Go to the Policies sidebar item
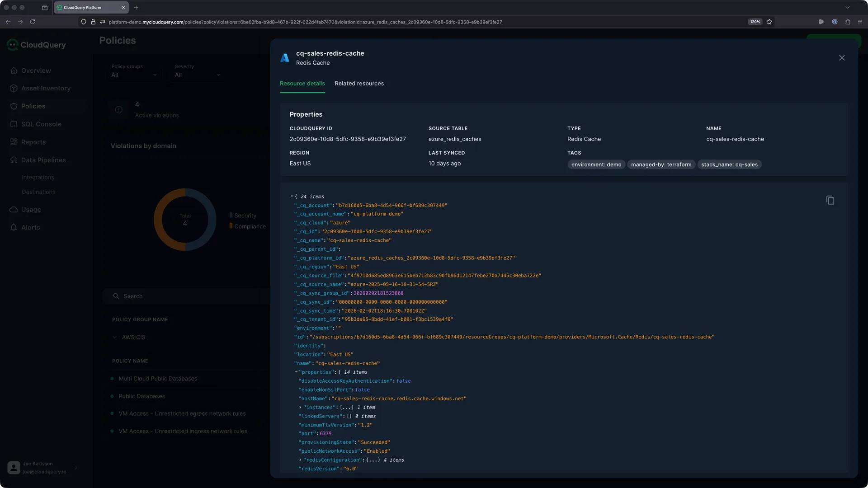The width and height of the screenshot is (868, 488). (x=33, y=106)
